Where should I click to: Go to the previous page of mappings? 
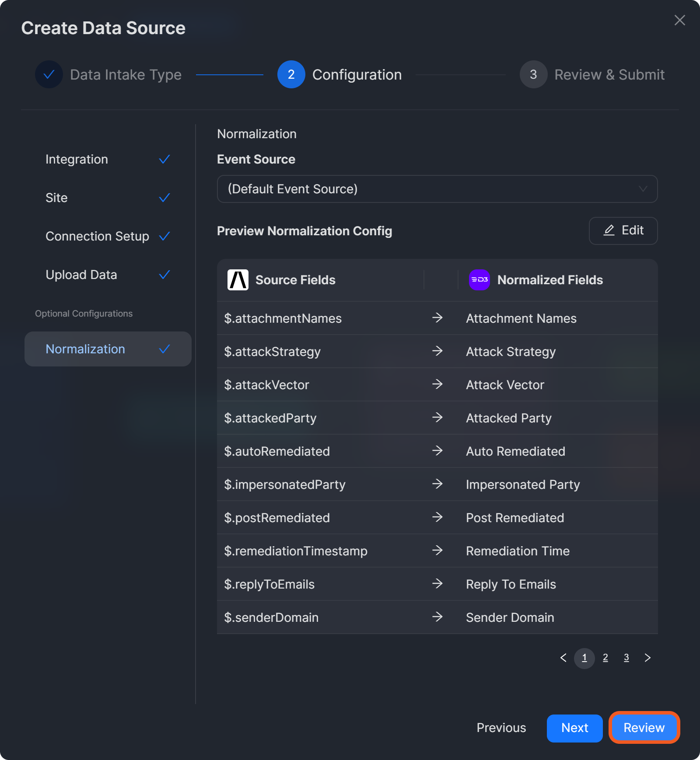(563, 658)
